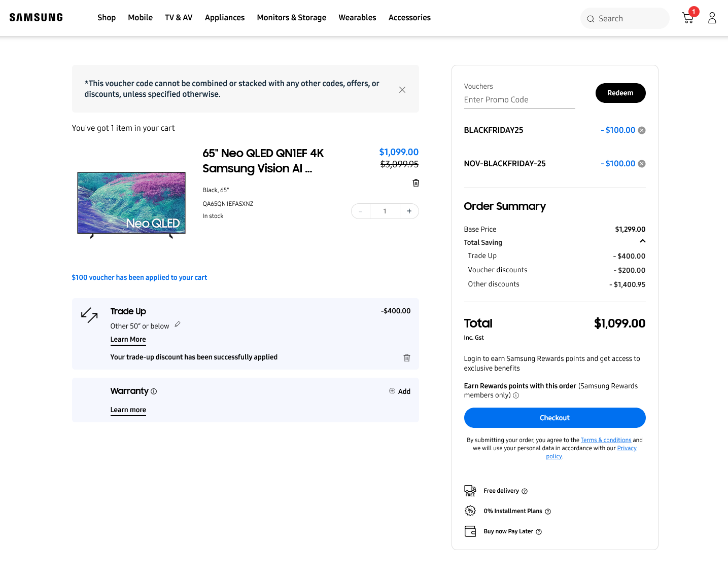
Task: Click the Redeem voucher button
Action: point(620,93)
